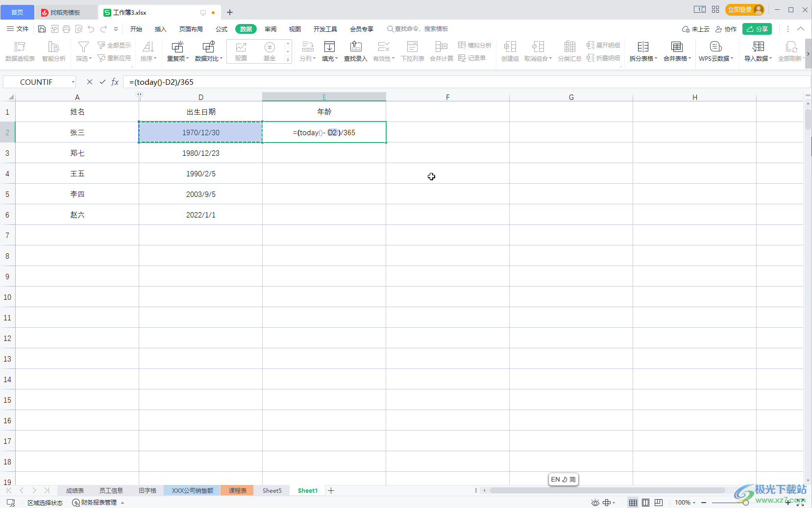
Task: Click Import Data (导入数据) icon
Action: click(x=759, y=47)
